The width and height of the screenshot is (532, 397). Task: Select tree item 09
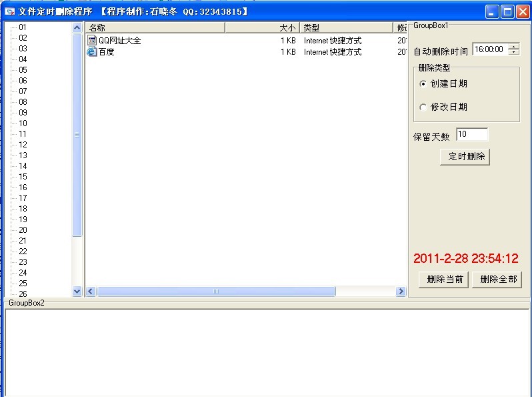(23, 112)
